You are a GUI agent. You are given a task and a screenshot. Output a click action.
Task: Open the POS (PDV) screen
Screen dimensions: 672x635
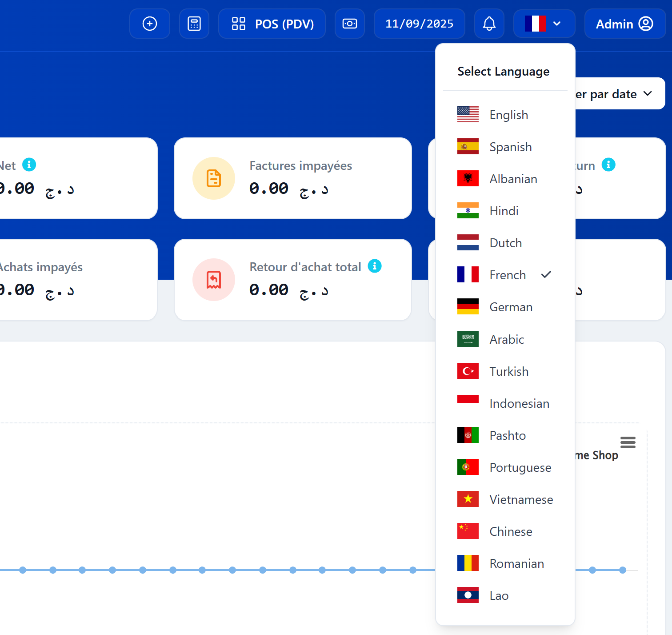coord(272,24)
